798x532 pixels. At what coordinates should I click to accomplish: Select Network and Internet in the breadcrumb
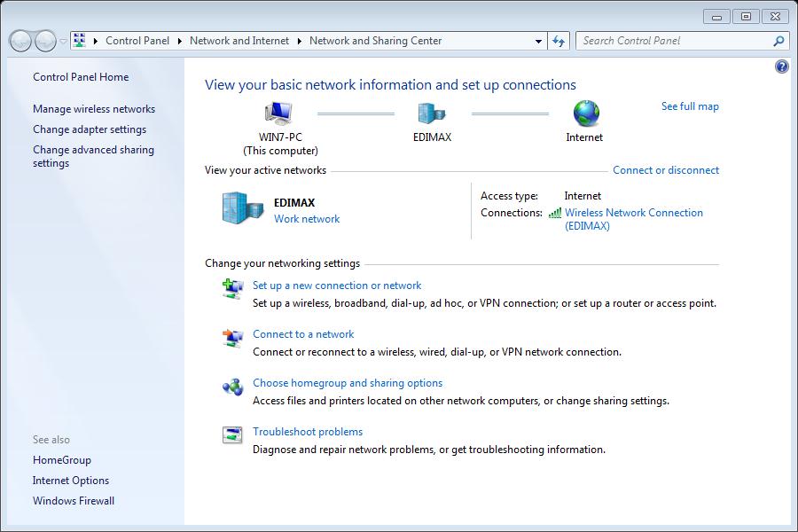(239, 41)
